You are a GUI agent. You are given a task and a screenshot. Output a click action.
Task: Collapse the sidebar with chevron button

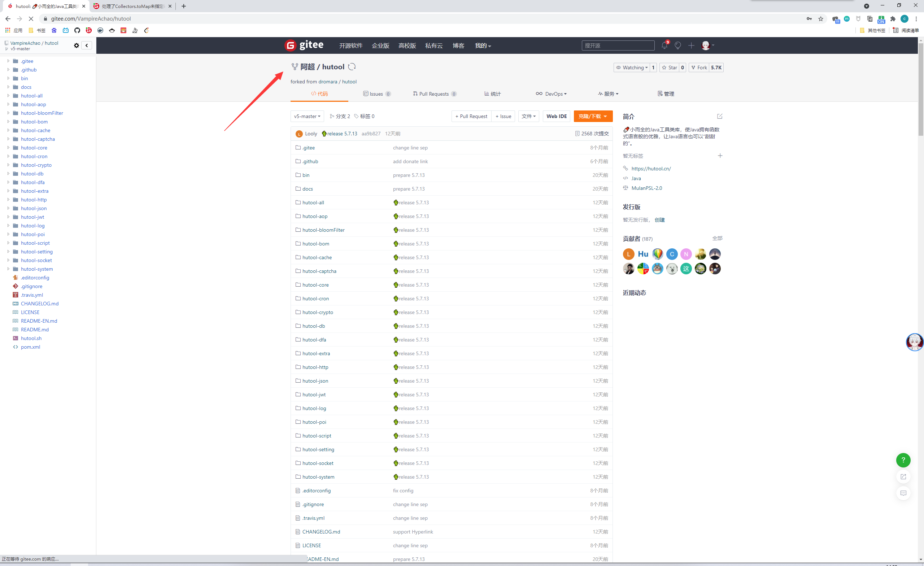click(87, 45)
